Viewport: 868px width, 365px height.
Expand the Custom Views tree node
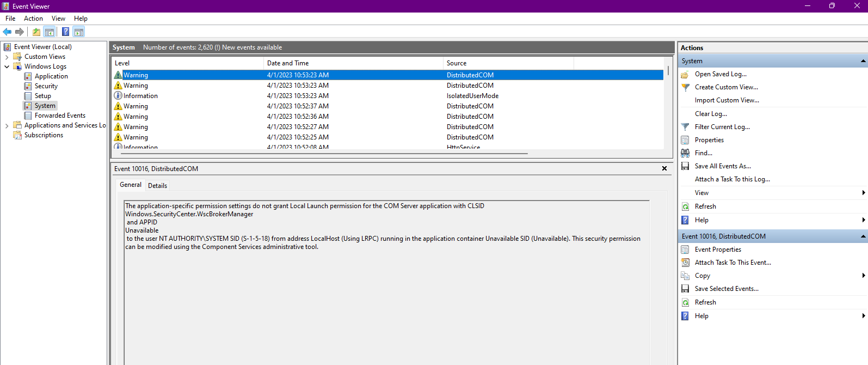7,57
